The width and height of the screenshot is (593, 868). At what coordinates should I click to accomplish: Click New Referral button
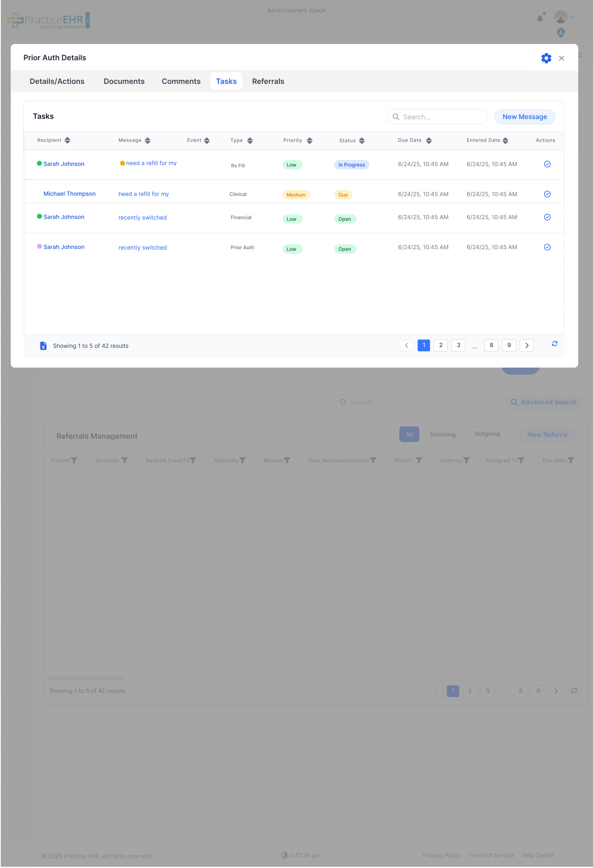(x=547, y=435)
